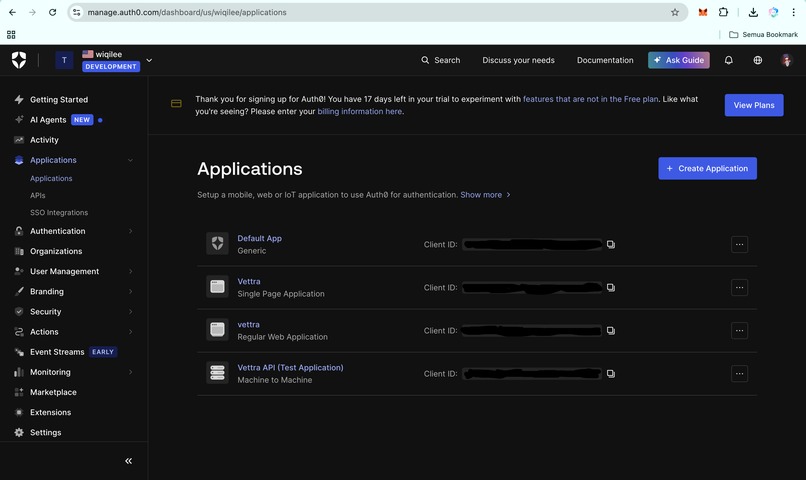The image size is (806, 480).
Task: Select the APIs sub-item
Action: (38, 195)
